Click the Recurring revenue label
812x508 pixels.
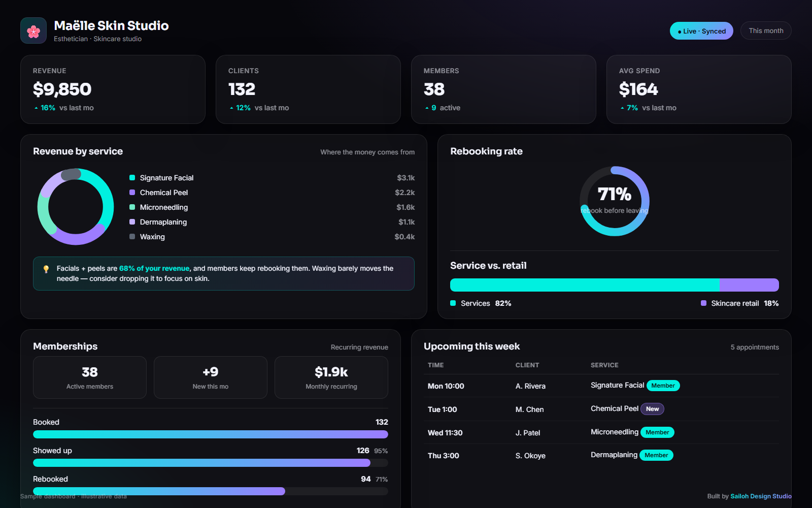pos(359,347)
